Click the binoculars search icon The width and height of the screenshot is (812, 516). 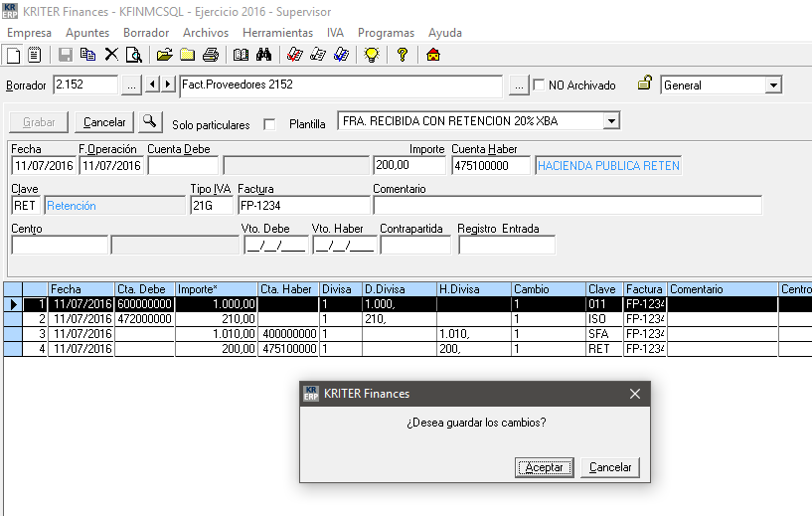coord(263,55)
